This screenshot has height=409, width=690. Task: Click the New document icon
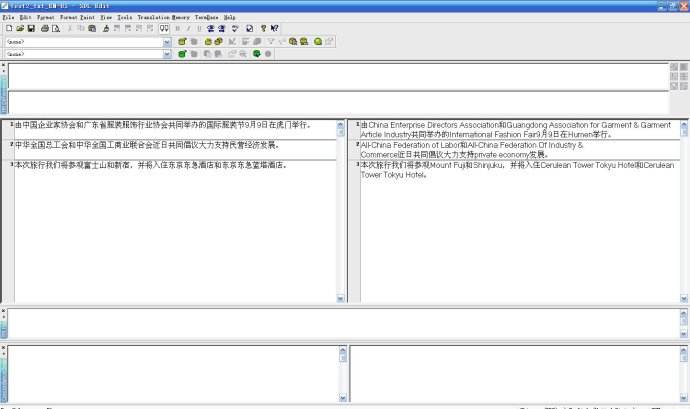pos(9,29)
